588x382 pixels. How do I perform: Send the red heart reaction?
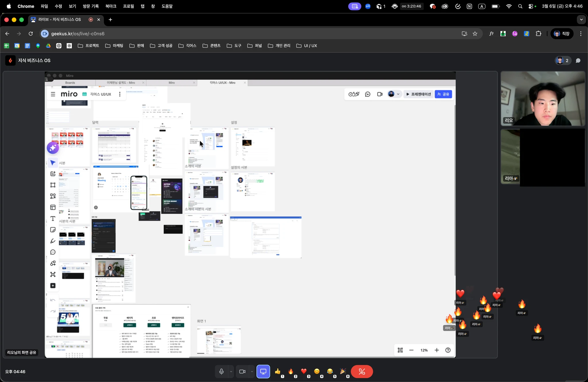[304, 371]
